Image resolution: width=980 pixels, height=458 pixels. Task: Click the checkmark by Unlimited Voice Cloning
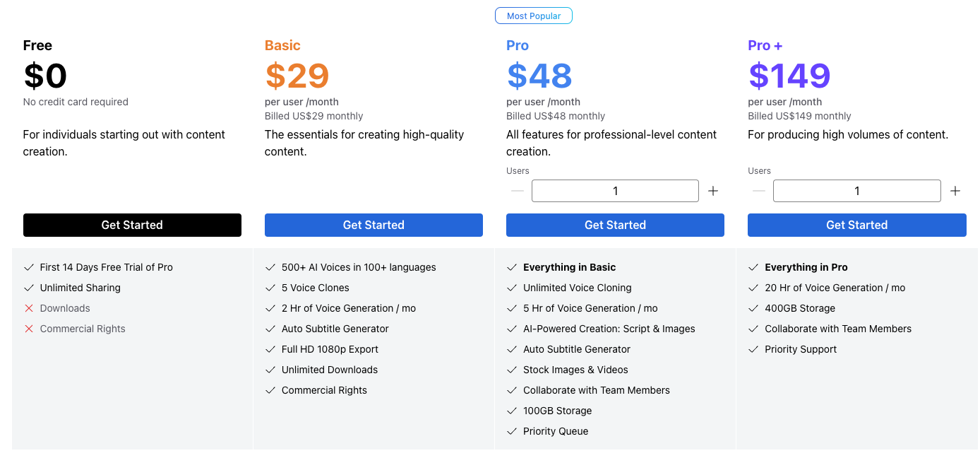(512, 288)
